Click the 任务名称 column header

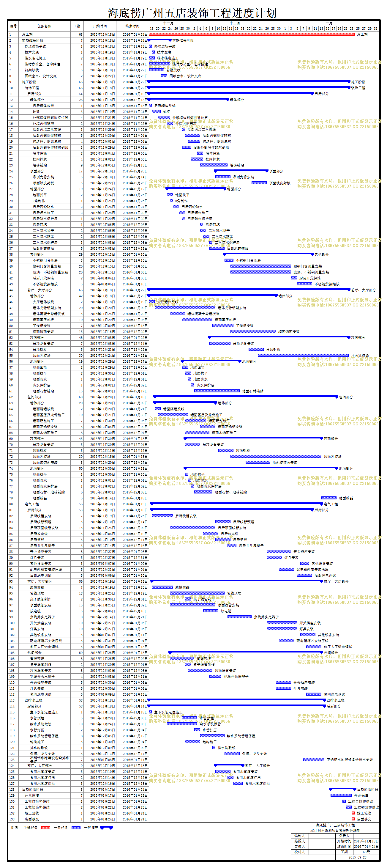coord(44,26)
